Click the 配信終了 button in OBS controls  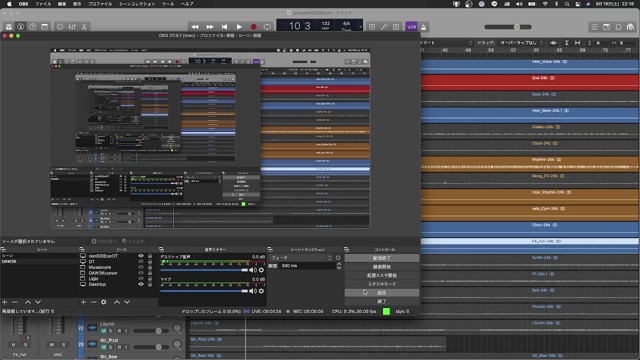[x=382, y=258]
